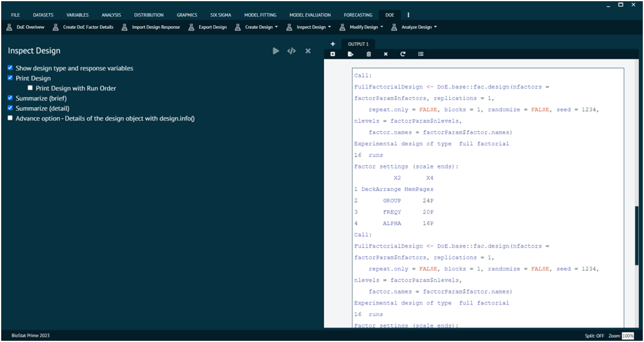The image size is (644, 342).
Task: Click flask icon next to Analyze Design
Action: (394, 27)
